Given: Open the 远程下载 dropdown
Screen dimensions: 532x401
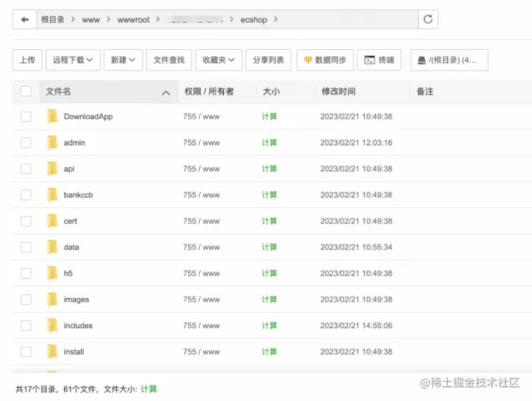Looking at the screenshot, I should pos(73,60).
